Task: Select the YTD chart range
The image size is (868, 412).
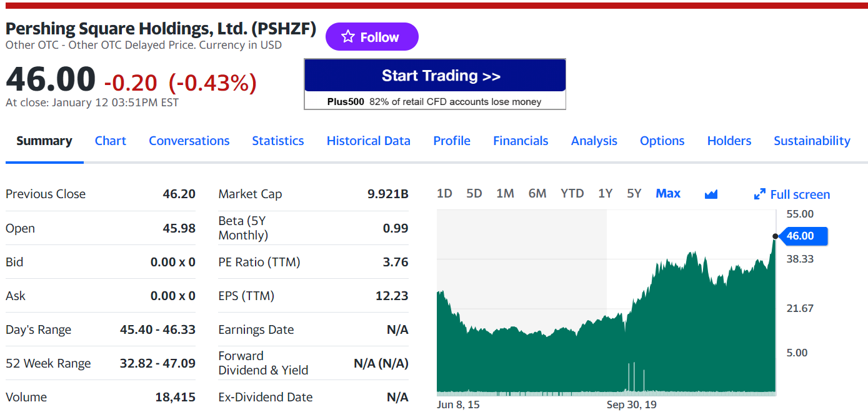Action: (572, 193)
